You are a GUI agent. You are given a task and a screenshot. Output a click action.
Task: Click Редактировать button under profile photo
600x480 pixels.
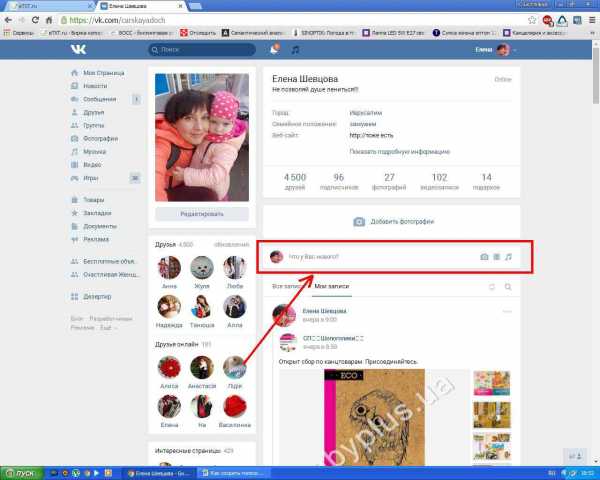202,214
